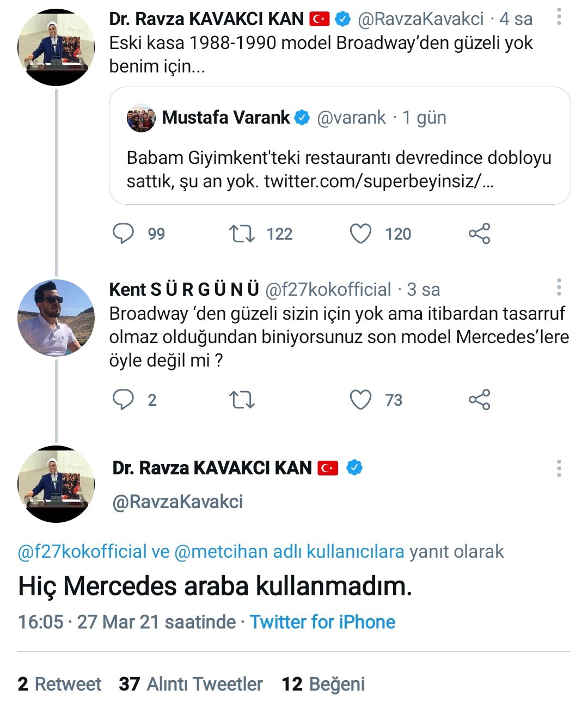The image size is (588, 714).
Task: Retweet the Broadway tweet with 122 retweets
Action: 242,234
